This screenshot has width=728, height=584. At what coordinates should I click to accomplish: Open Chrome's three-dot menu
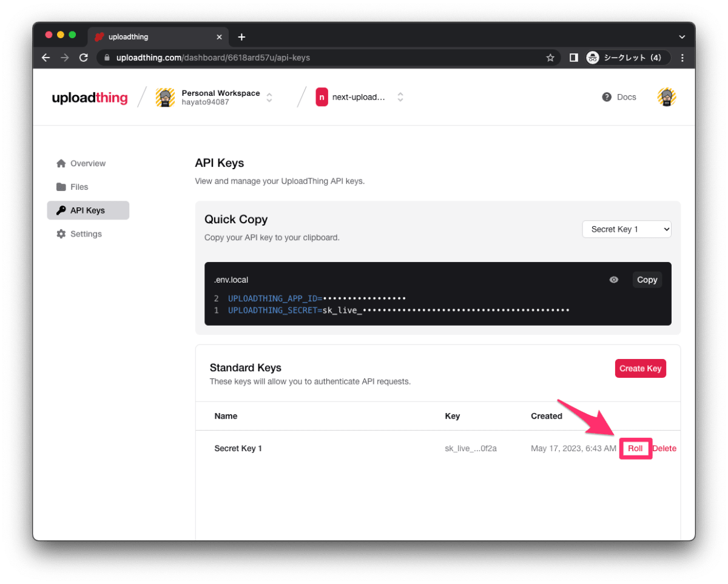click(682, 58)
